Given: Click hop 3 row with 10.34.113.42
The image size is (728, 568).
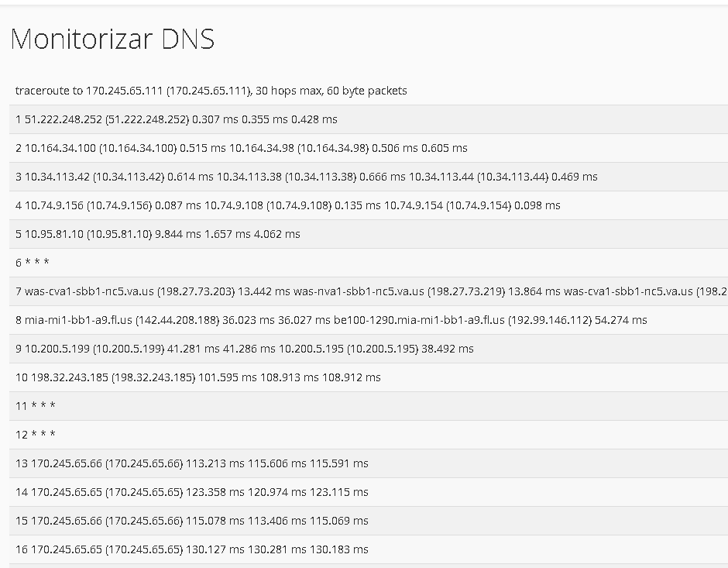Looking at the screenshot, I should [x=369, y=177].
